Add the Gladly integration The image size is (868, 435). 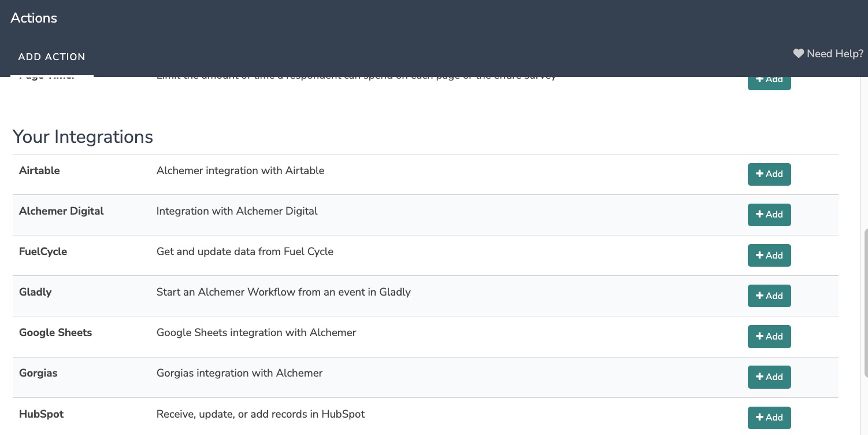[769, 296]
